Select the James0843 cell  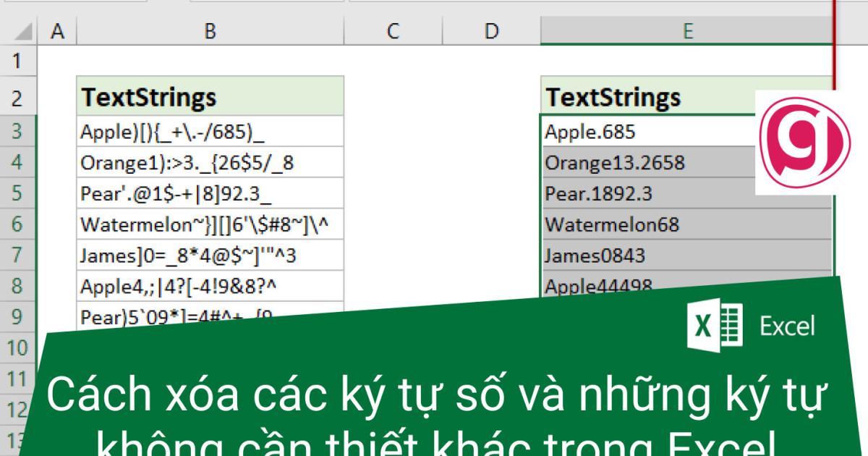tap(651, 255)
